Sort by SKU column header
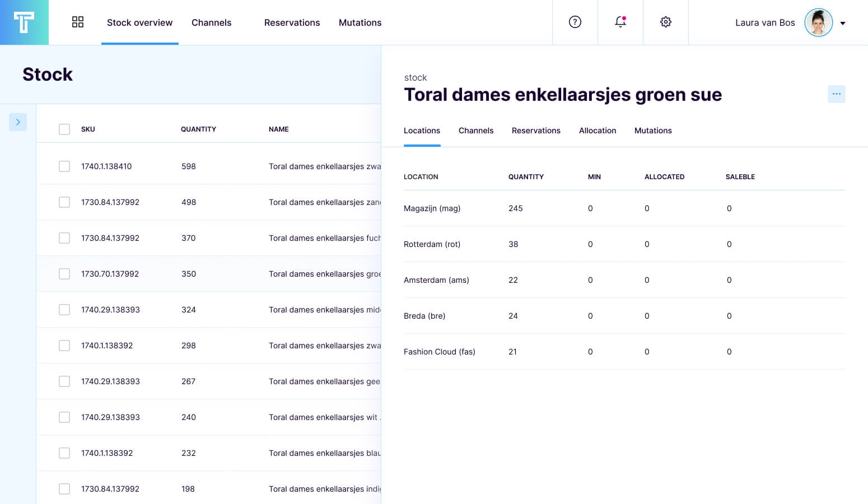This screenshot has height=504, width=868. tap(88, 129)
